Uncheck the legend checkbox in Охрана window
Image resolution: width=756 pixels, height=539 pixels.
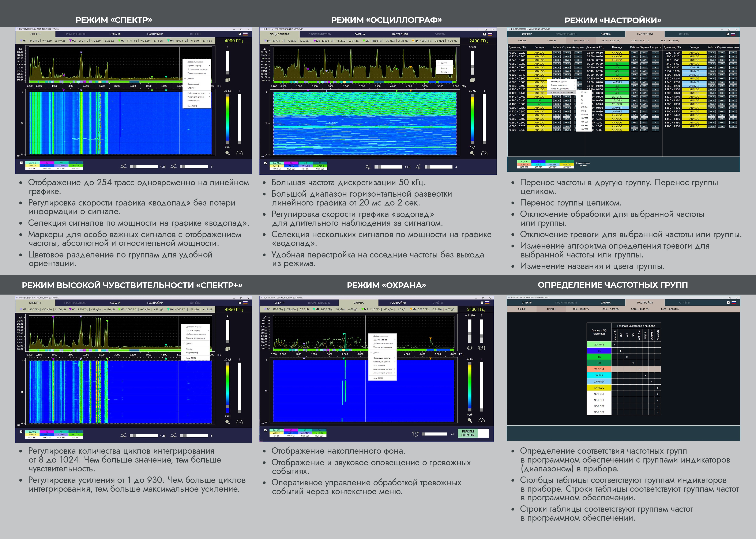pos(265,430)
